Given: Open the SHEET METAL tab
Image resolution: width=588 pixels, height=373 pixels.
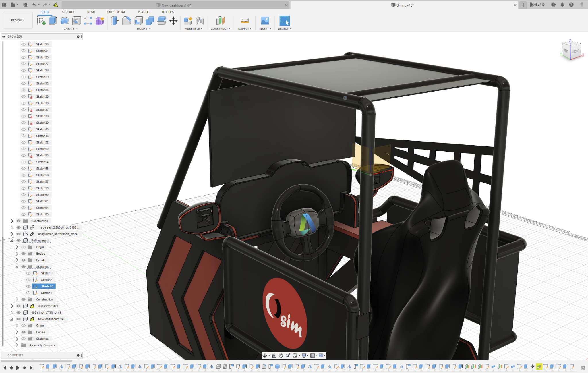Looking at the screenshot, I should click(x=116, y=12).
